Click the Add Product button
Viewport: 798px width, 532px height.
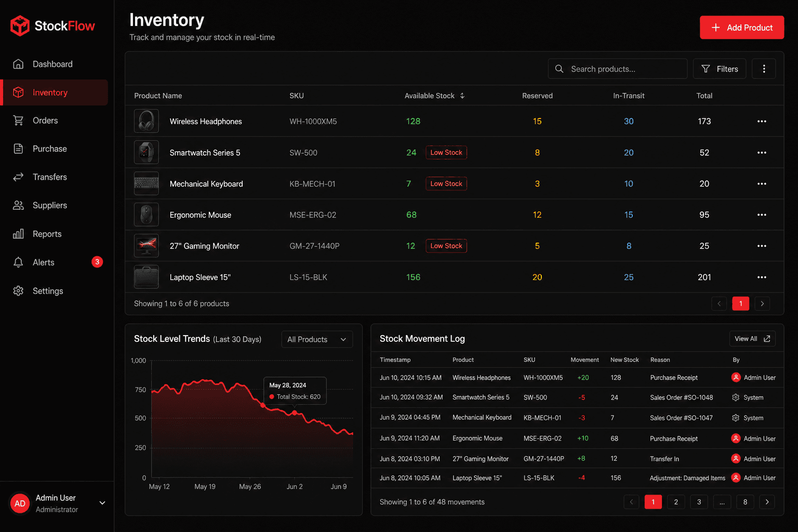click(x=742, y=28)
